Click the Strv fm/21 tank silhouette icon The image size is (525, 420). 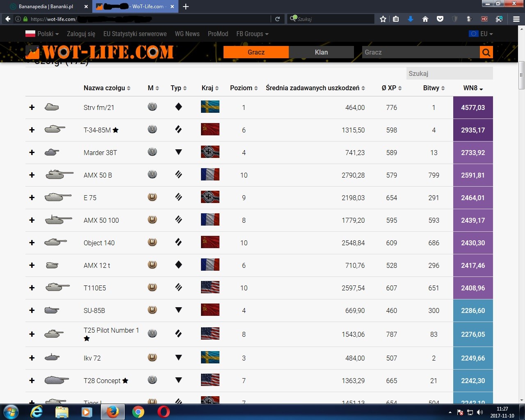point(52,107)
